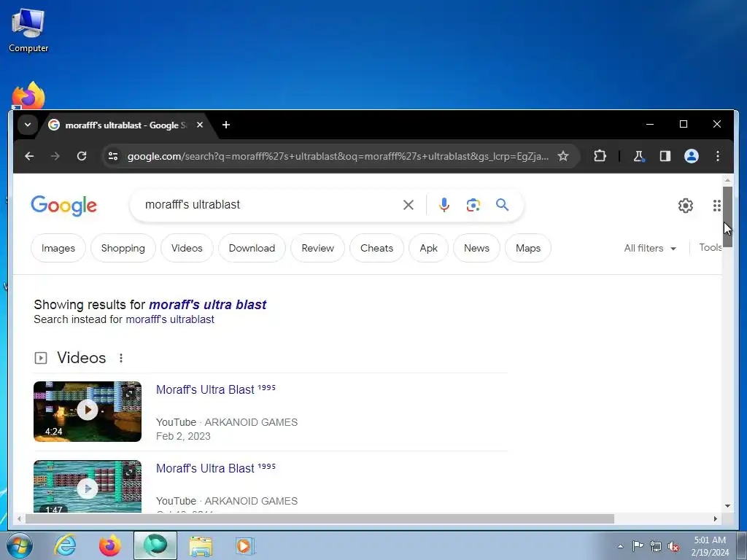Clear the search box text
The height and width of the screenshot is (560, 747).
(409, 205)
